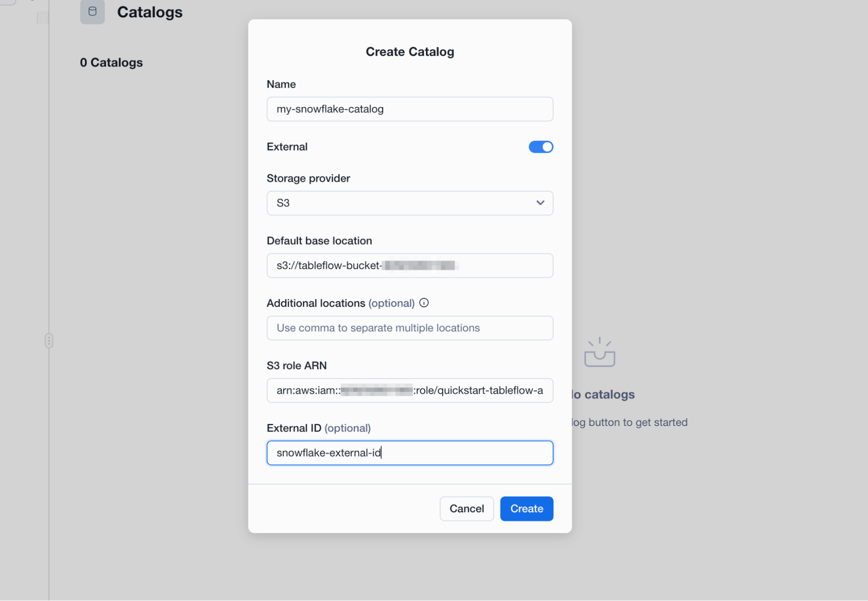
Task: Click the 'External' label text
Action: pos(287,147)
